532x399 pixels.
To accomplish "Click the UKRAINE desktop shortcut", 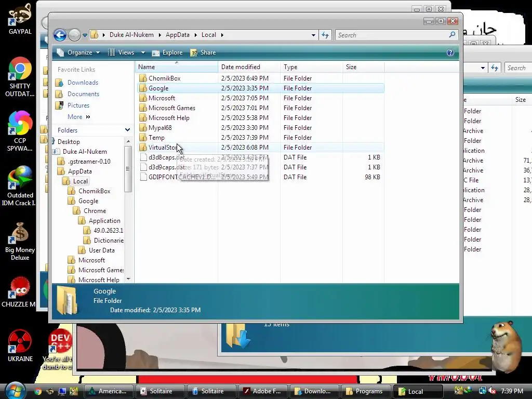I will click(x=20, y=345).
